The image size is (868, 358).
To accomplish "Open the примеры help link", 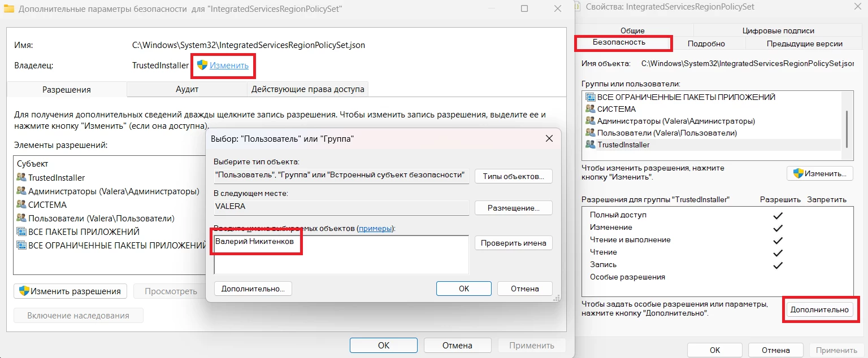I will 375,229.
